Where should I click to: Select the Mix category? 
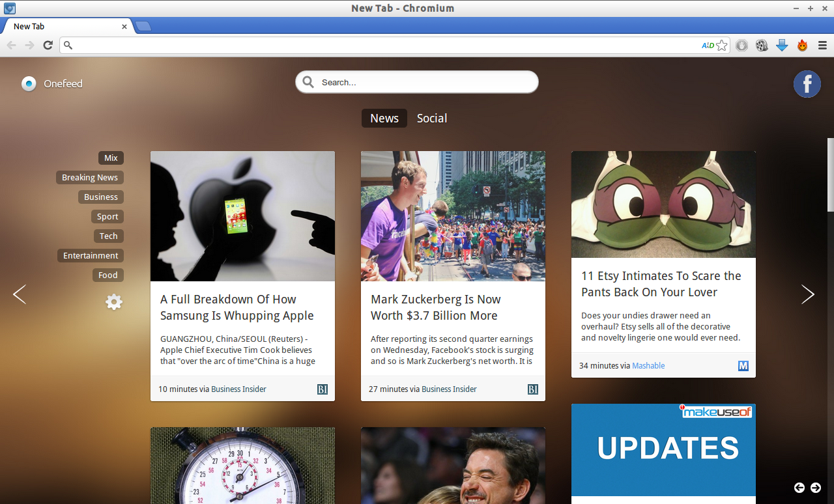pos(111,158)
